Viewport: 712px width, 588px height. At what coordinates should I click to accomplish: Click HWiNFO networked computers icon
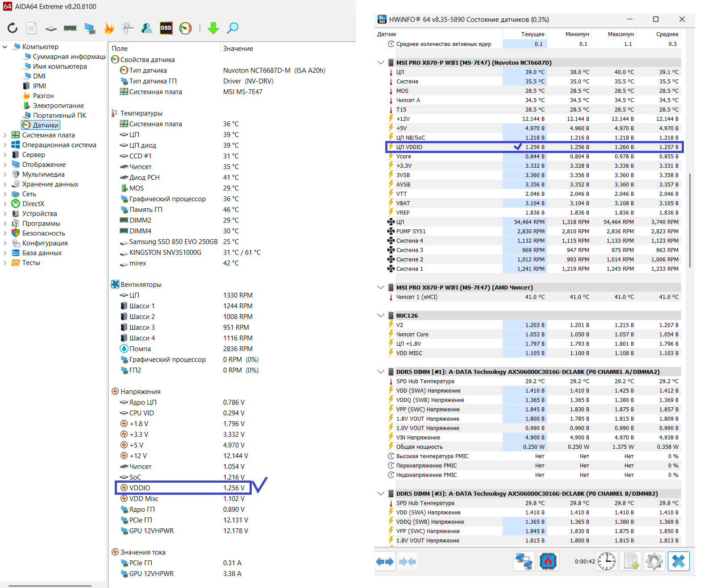pyautogui.click(x=524, y=561)
